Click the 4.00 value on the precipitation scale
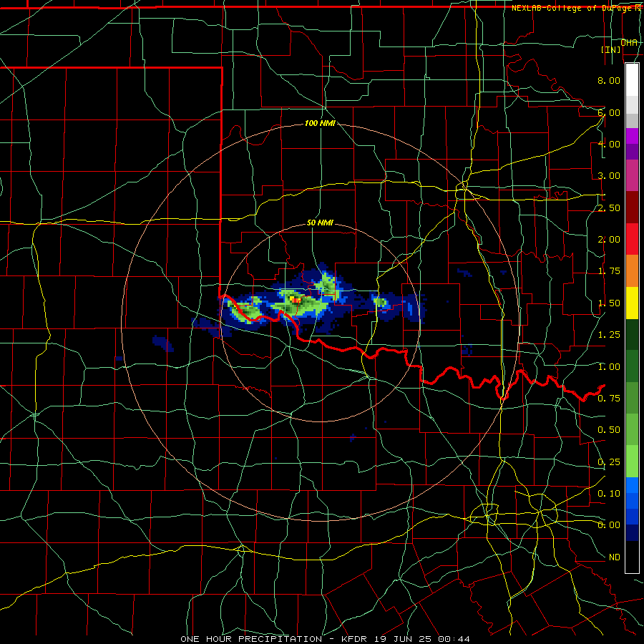This screenshot has width=644, height=644. click(x=609, y=144)
